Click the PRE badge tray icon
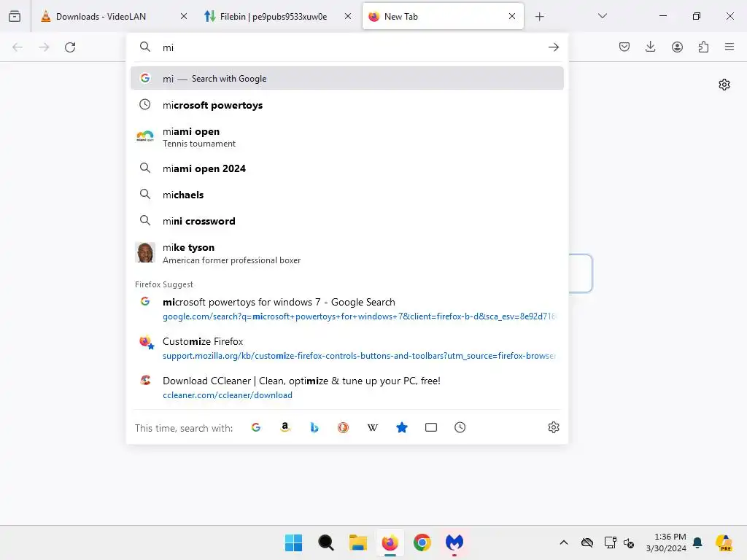Viewport: 747px width, 560px height. tap(724, 542)
